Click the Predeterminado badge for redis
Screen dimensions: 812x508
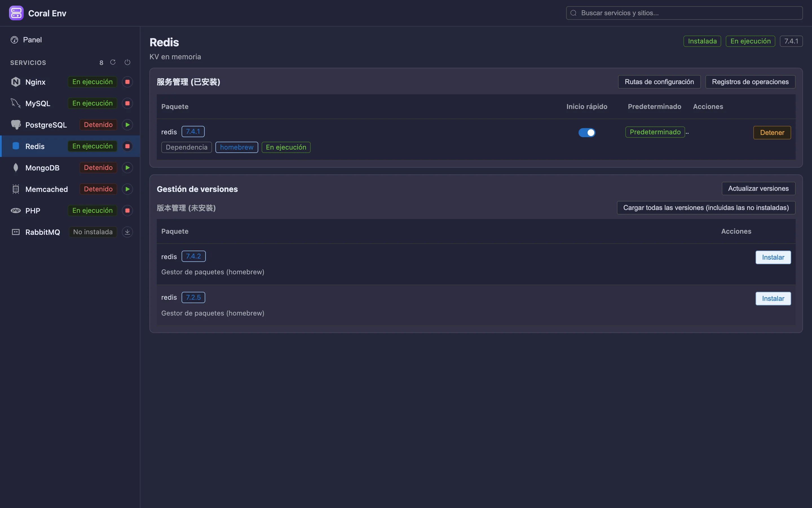click(x=655, y=132)
